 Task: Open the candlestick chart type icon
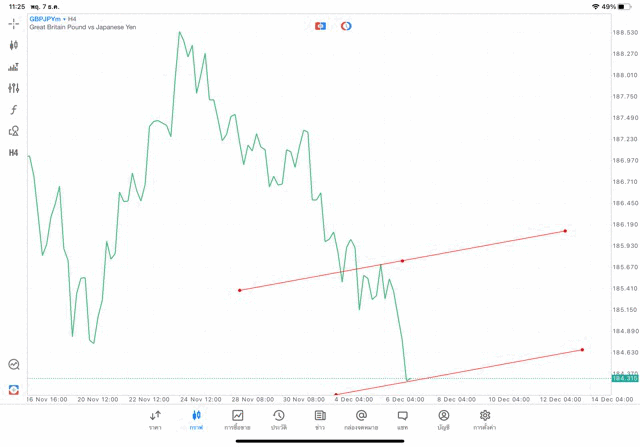[x=14, y=45]
